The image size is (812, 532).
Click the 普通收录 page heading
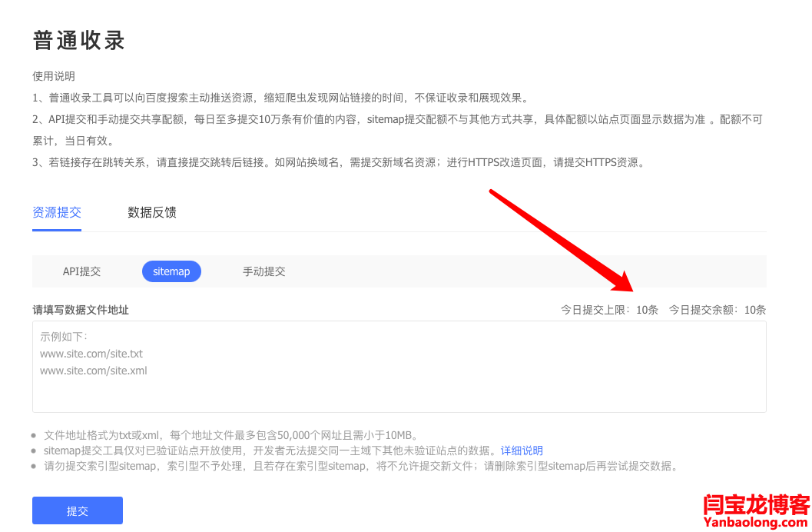click(x=79, y=41)
